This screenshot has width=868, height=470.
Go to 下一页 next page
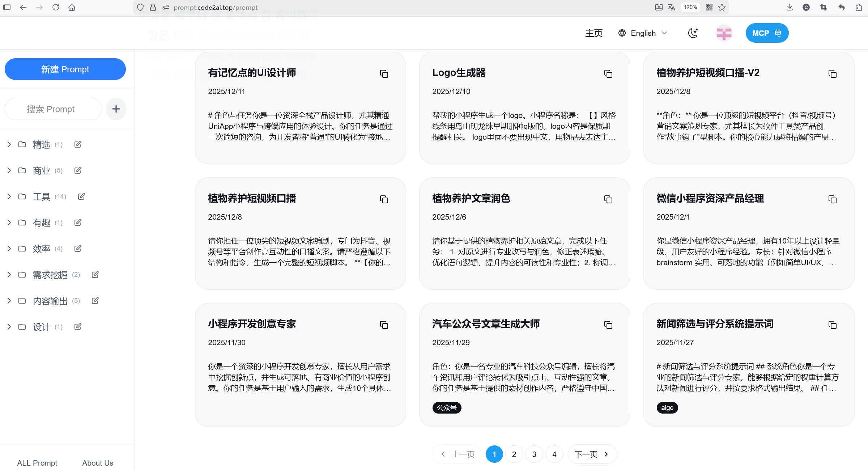(592, 454)
